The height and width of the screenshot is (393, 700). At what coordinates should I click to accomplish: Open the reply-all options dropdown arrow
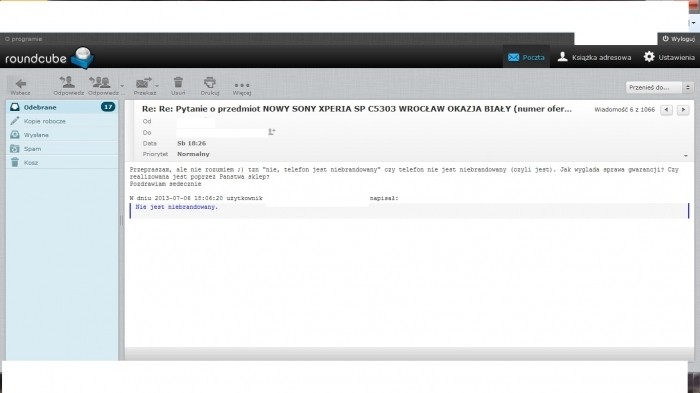click(x=122, y=86)
